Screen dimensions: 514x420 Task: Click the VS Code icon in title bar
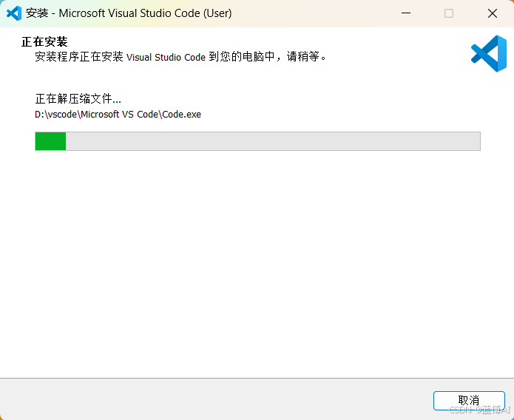point(14,13)
